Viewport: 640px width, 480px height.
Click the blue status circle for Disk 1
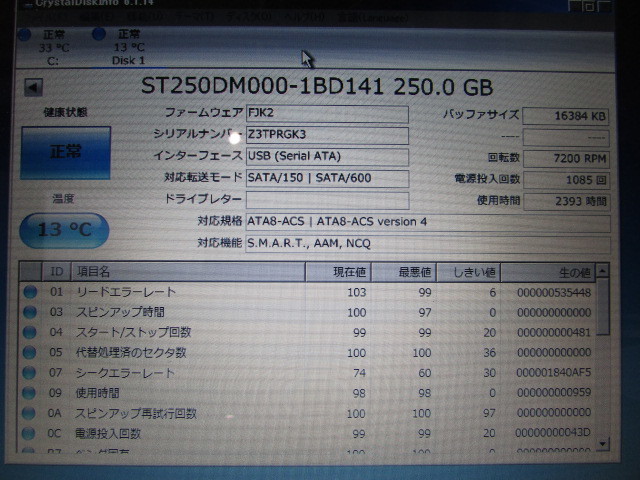pyautogui.click(x=99, y=34)
